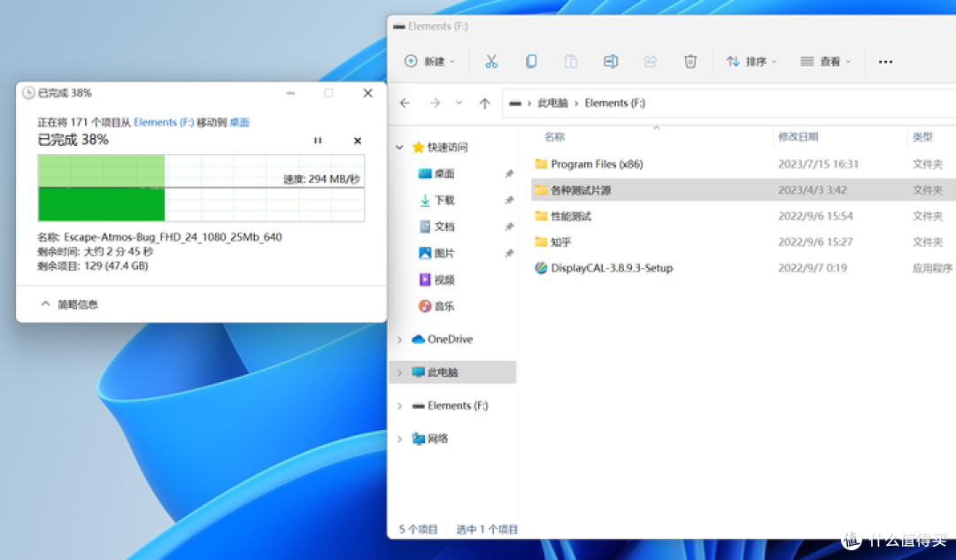The height and width of the screenshot is (560, 956).
Task: Sort by the 名称 Name column header
Action: point(554,136)
